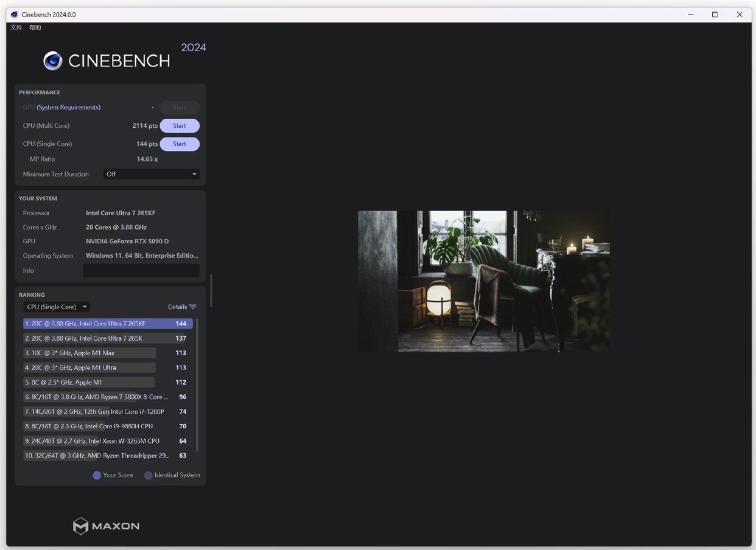The height and width of the screenshot is (550, 756).
Task: Click the NVIDIA GeForce RTX 5090 D value
Action: click(x=127, y=241)
